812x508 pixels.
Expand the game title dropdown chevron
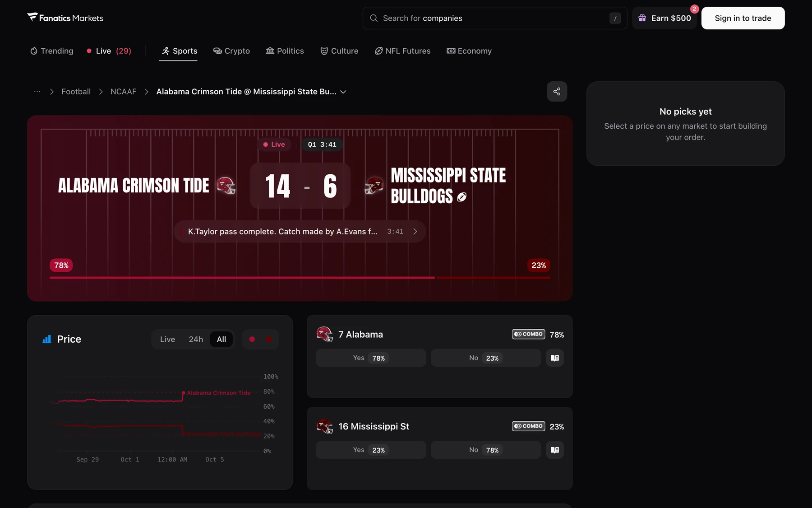[x=343, y=92]
